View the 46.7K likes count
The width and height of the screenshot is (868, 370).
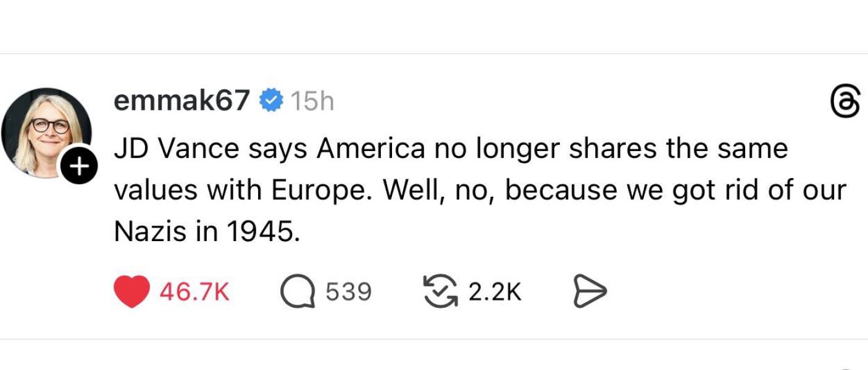[194, 292]
